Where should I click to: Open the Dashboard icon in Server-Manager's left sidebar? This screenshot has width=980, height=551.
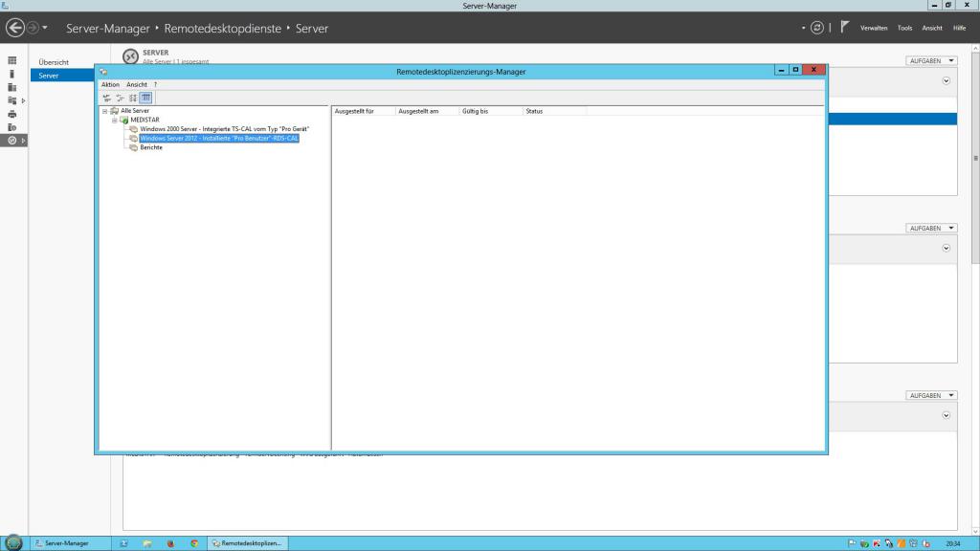(11, 60)
